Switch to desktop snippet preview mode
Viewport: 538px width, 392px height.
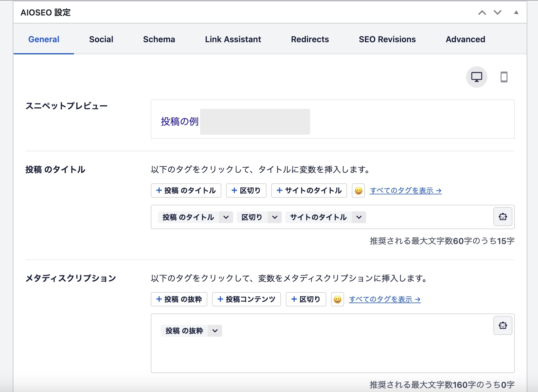[477, 77]
